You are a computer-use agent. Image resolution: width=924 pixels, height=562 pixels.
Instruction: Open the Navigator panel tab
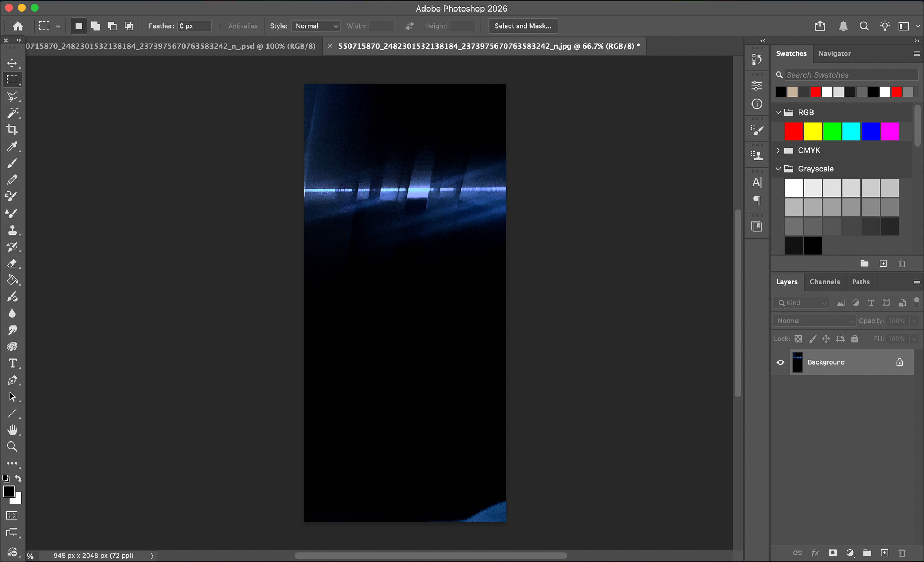click(834, 53)
